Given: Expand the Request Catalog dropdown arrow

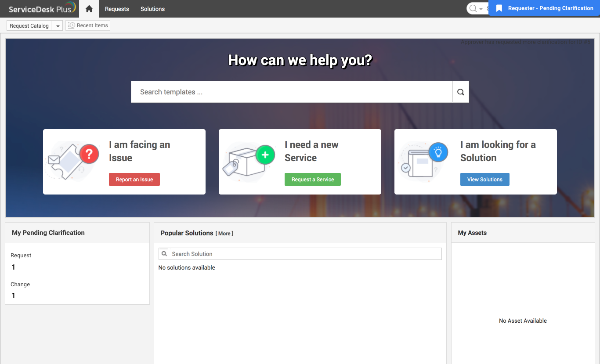Looking at the screenshot, I should tap(58, 26).
